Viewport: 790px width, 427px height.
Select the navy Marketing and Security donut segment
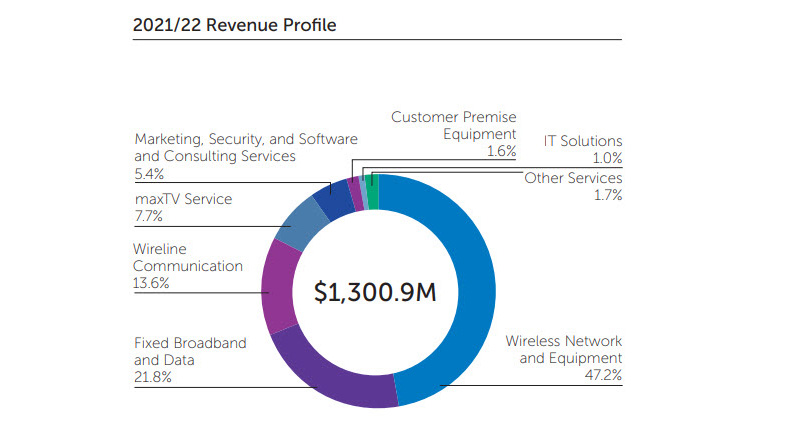click(x=334, y=201)
